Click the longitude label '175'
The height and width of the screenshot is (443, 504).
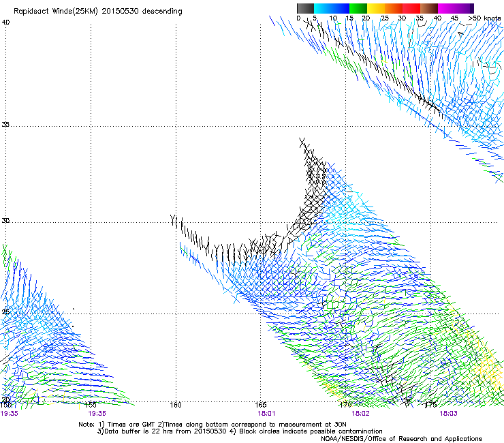430,405
